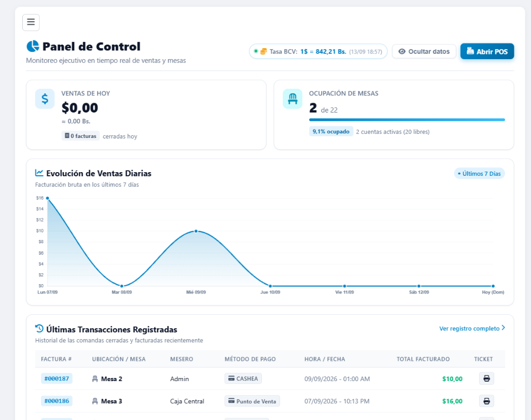Toggle Ocultar datos visibility

(424, 51)
